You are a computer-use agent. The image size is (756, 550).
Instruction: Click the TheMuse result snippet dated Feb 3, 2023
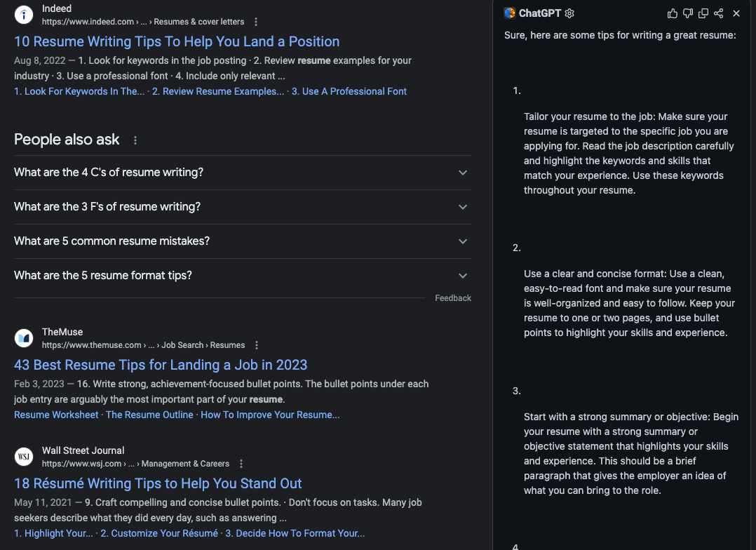(222, 391)
